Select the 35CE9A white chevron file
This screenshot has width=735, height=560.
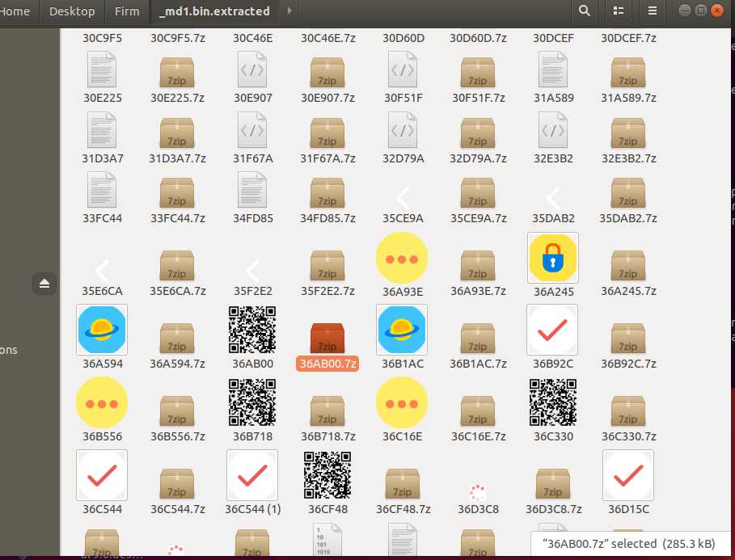(403, 198)
